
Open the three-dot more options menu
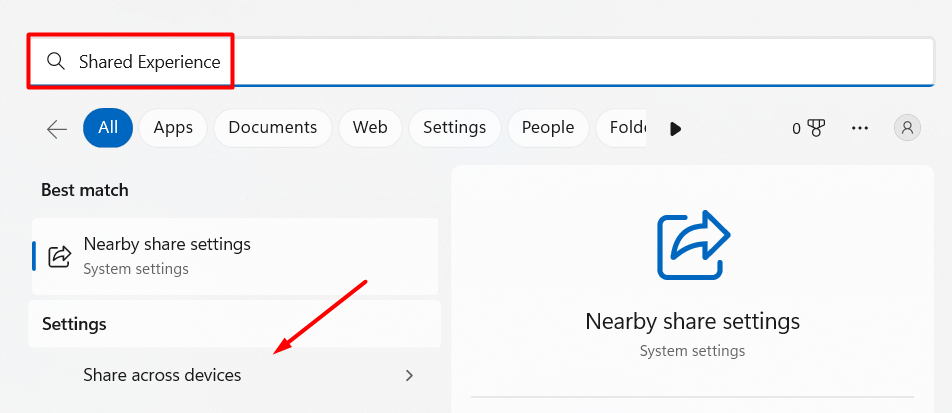point(860,128)
